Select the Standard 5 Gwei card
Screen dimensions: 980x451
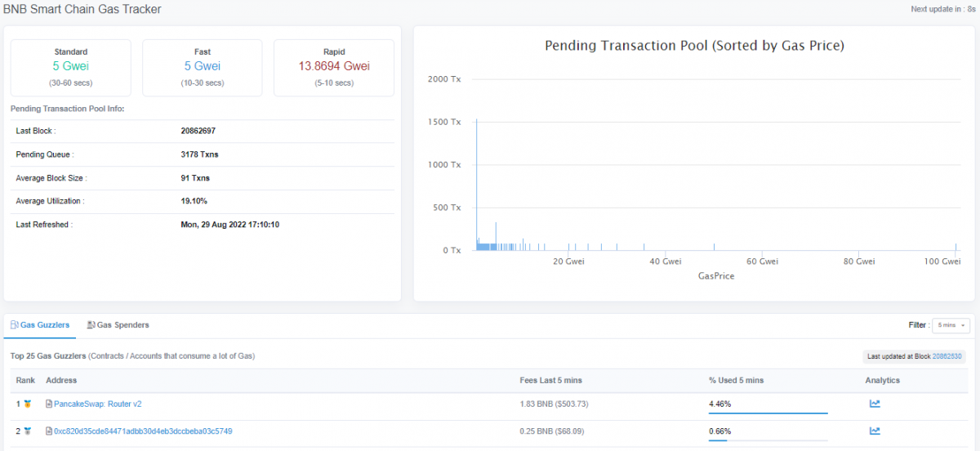click(71, 67)
